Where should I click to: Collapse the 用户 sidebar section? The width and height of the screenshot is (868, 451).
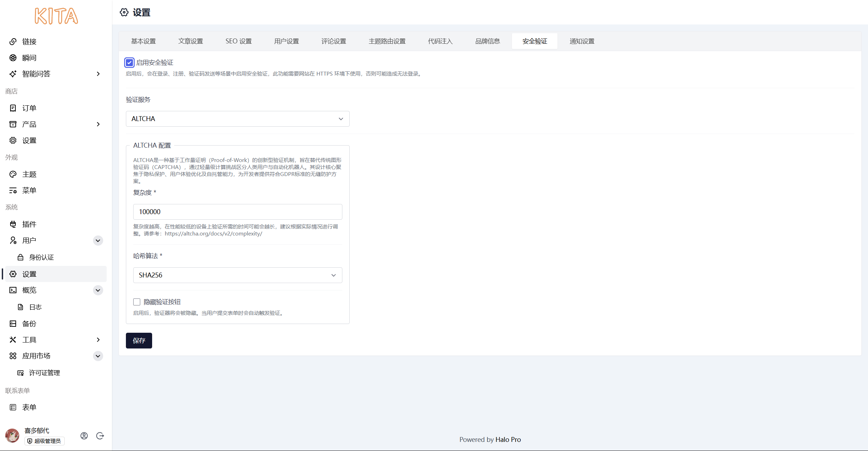98,240
